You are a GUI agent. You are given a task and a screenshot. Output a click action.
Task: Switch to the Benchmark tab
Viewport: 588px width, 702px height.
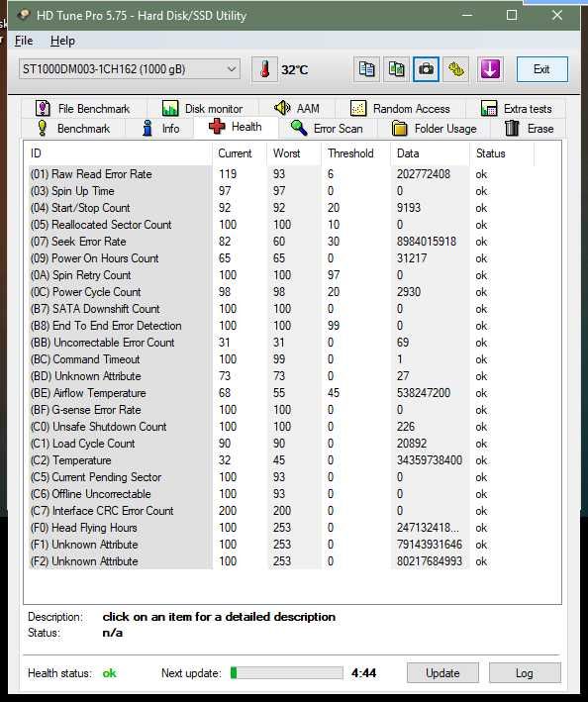pos(74,129)
